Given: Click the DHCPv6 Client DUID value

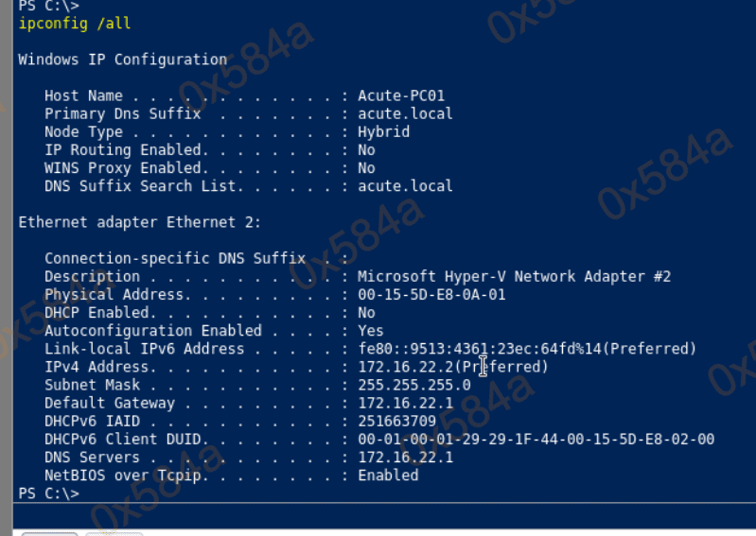Looking at the screenshot, I should click(x=536, y=440).
